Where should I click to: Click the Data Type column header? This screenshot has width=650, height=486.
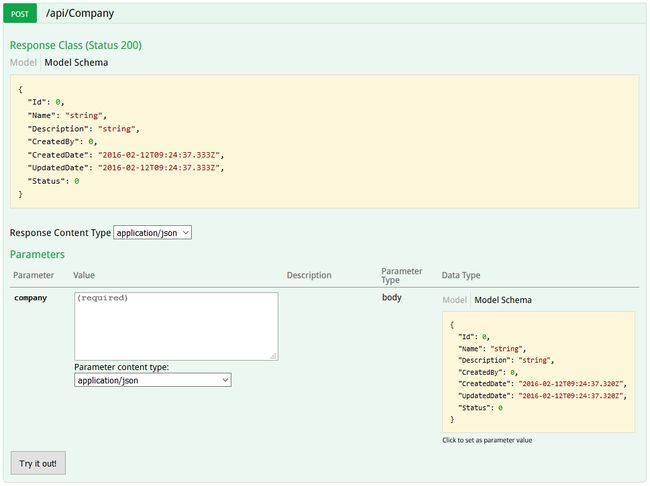tap(461, 275)
